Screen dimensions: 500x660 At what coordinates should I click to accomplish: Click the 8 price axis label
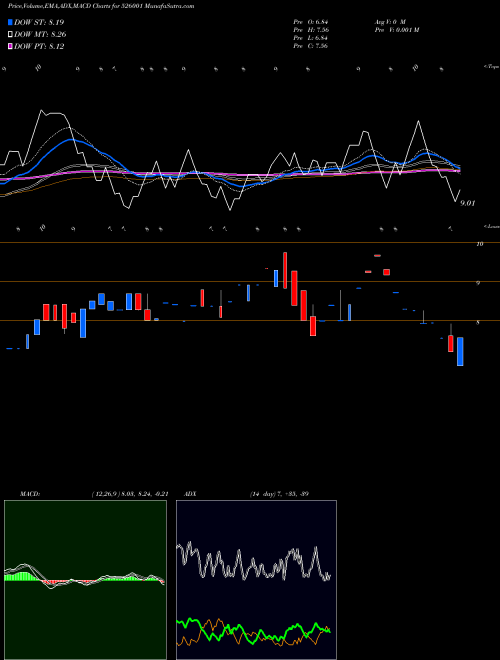(x=478, y=322)
